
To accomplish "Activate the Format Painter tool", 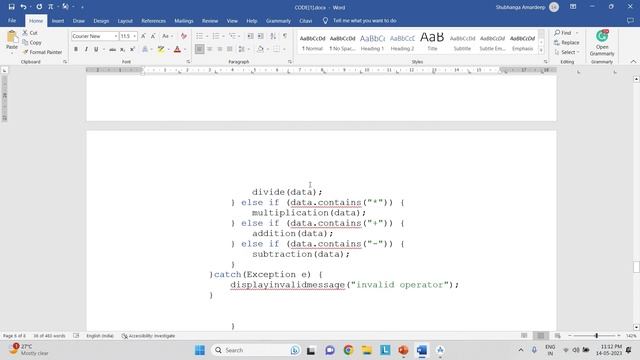I will (x=42, y=52).
